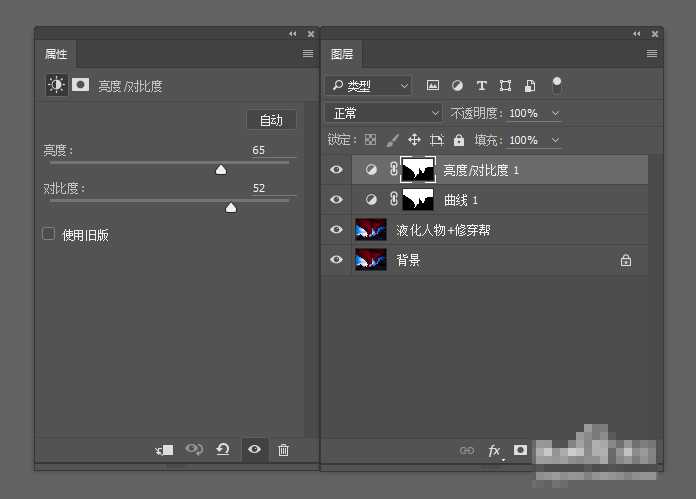Open the 正常 blend mode dropdown
Image resolution: width=696 pixels, height=499 pixels.
(x=384, y=113)
